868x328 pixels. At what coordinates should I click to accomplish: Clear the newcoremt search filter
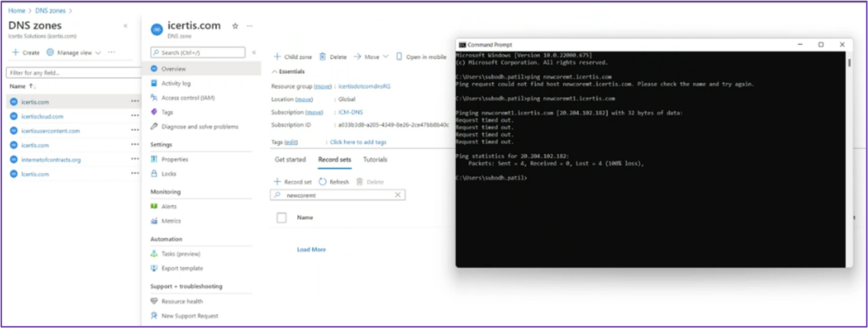click(x=397, y=195)
